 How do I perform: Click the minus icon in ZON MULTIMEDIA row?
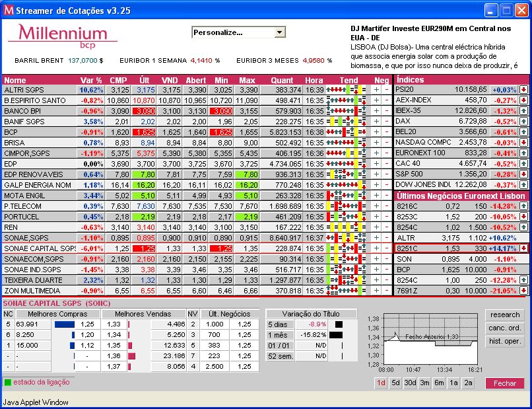387,291
